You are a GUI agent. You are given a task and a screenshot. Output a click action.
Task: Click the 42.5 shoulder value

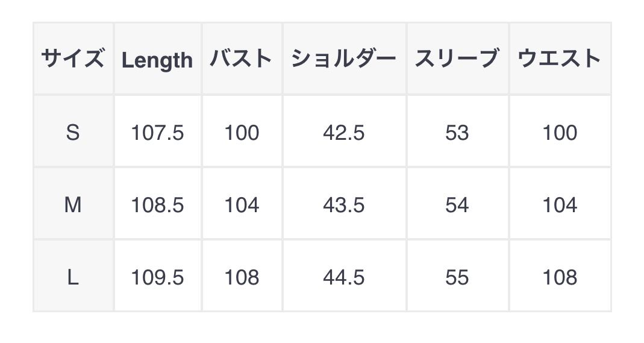tap(344, 132)
